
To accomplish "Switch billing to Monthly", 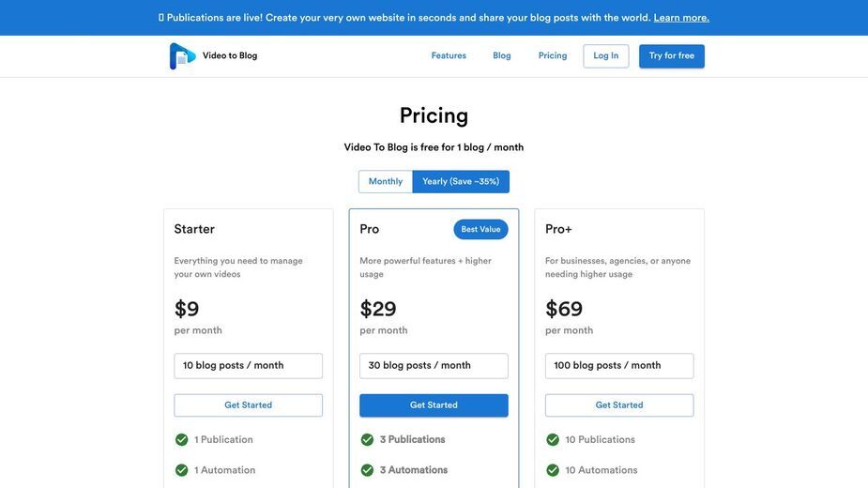I will click(386, 182).
